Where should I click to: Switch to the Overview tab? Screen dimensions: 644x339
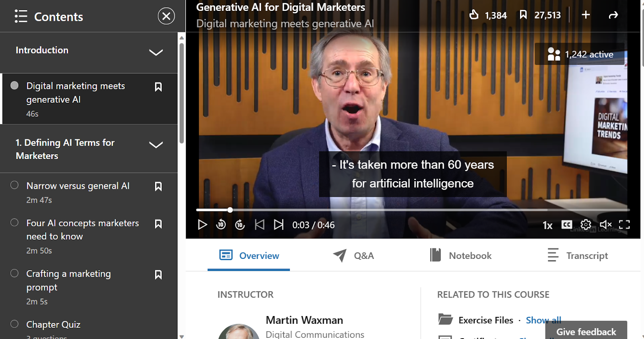249,256
